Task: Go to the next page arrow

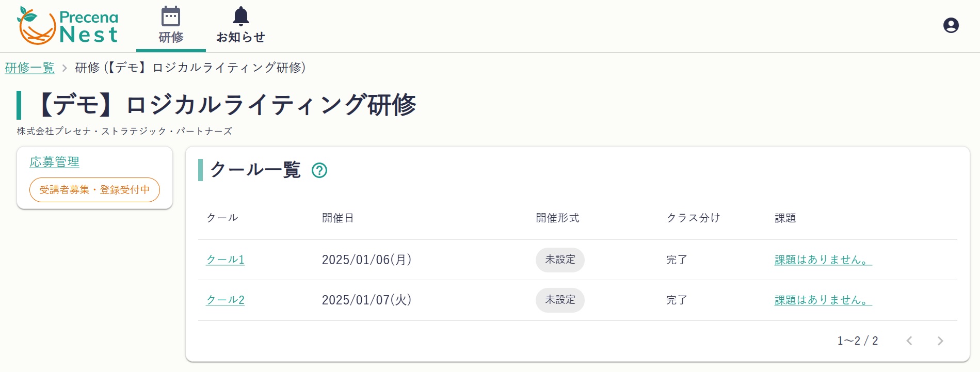Action: [940, 341]
